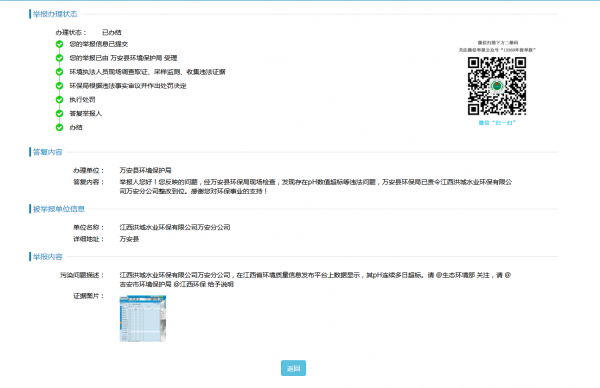Click the company name 江西洪城水业环保有限公司万安分公司 under 单位名称

tap(175, 227)
